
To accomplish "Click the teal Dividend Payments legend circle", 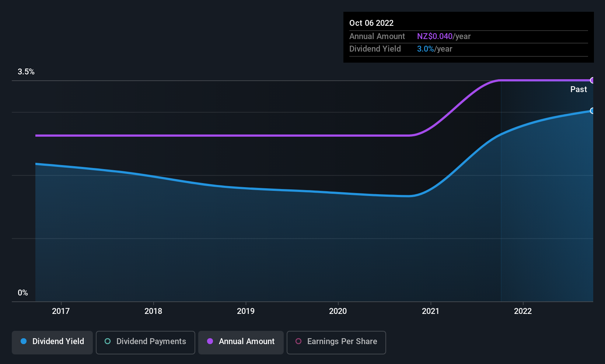I will click(x=108, y=341).
